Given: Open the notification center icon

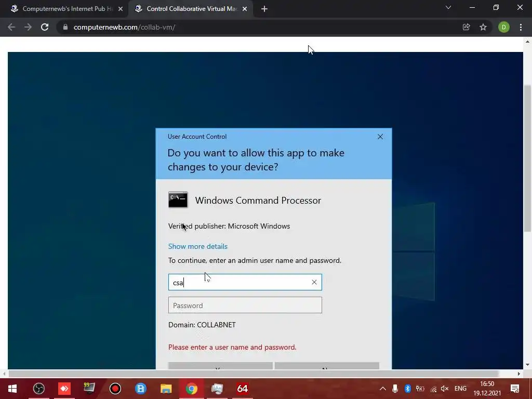Looking at the screenshot, I should tap(515, 389).
